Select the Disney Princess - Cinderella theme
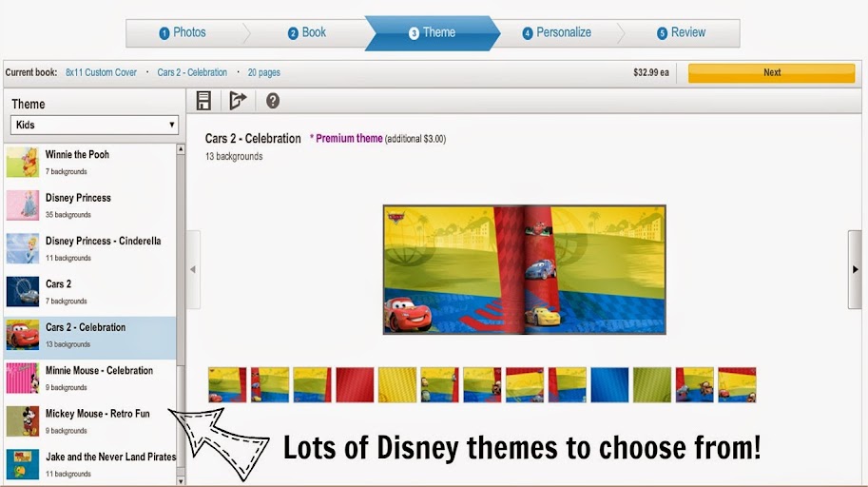The height and width of the screenshot is (487, 868). (x=90, y=248)
